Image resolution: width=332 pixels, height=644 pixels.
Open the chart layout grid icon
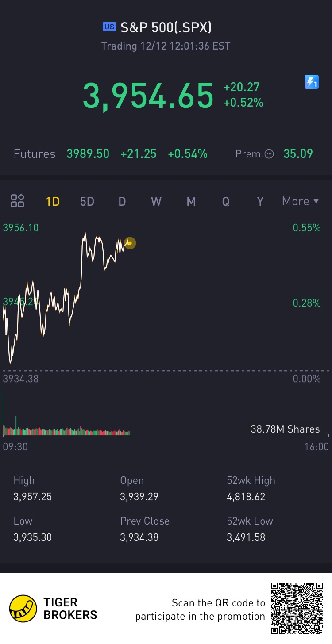coord(17,201)
